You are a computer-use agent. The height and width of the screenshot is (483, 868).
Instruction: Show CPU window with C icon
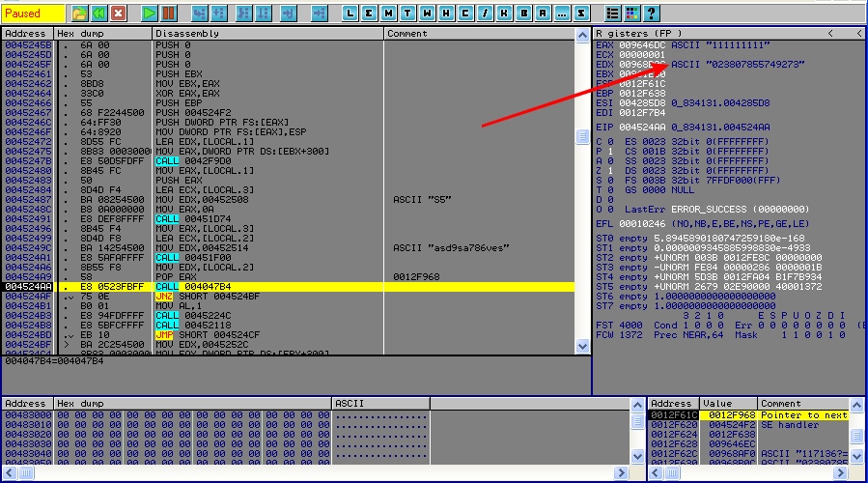pos(465,13)
